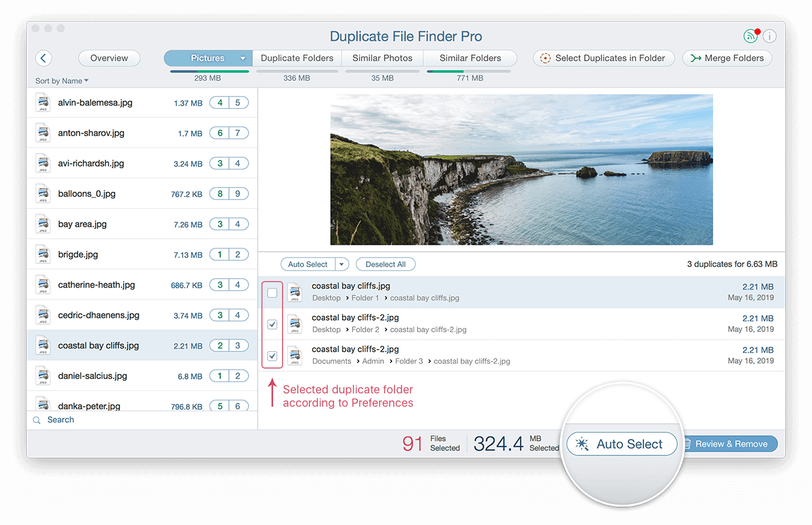
Task: Click the Overview button
Action: coord(109,58)
